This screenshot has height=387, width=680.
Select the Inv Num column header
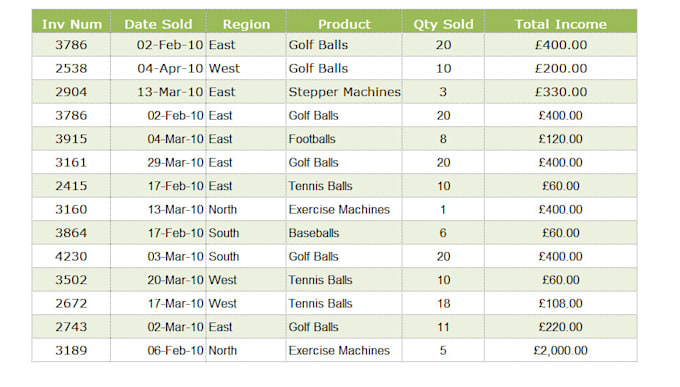(71, 22)
